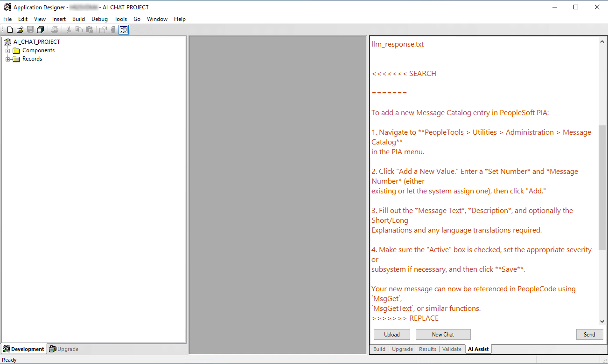Open the Help menu
Image resolution: width=608 pixels, height=364 pixels.
click(180, 19)
